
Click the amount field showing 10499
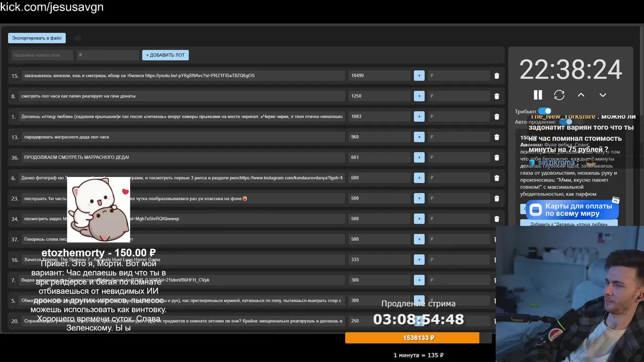pyautogui.click(x=380, y=75)
